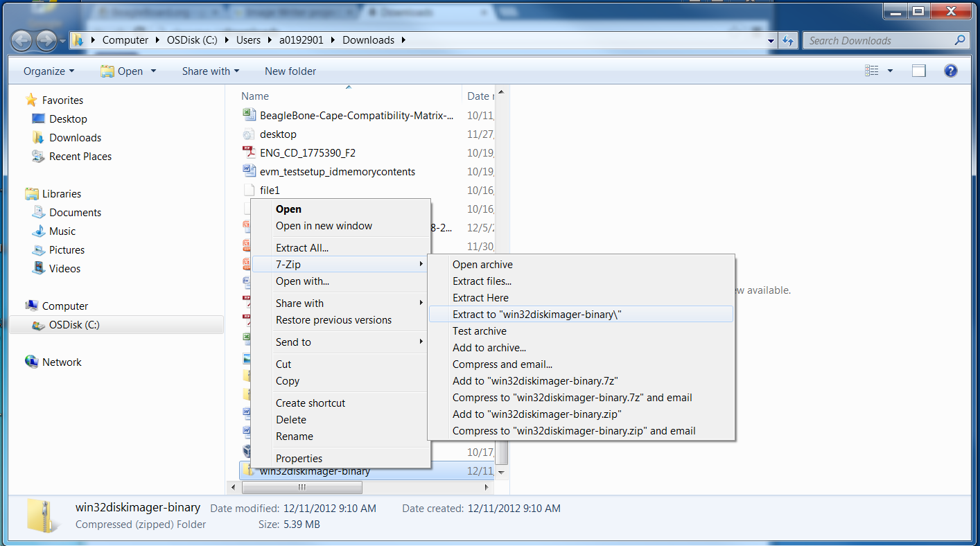Open the evm_testsetup_idmemorycontents document
The height and width of the screenshot is (546, 980).
pyautogui.click(x=337, y=171)
